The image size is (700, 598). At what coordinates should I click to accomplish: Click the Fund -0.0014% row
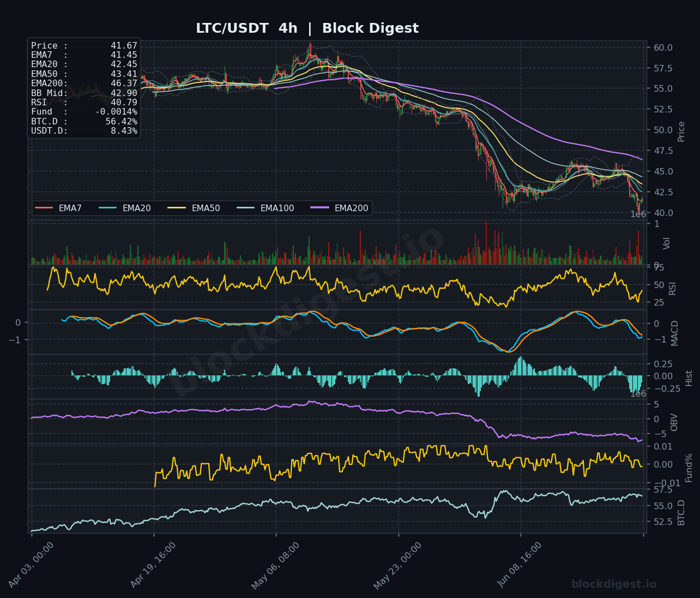pos(84,112)
